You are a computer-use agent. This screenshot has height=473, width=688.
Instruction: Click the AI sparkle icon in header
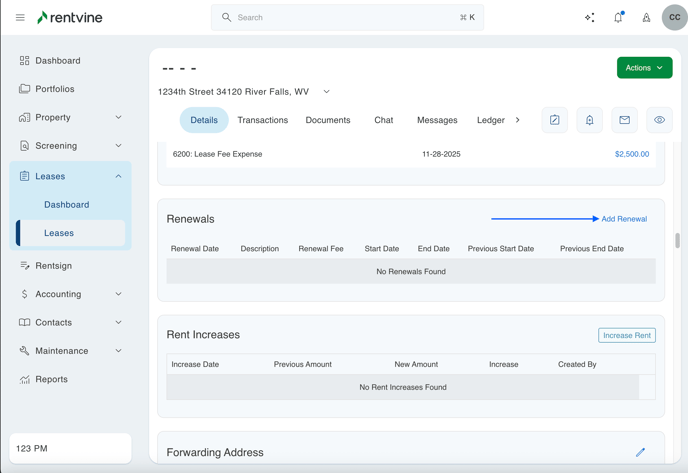589,18
